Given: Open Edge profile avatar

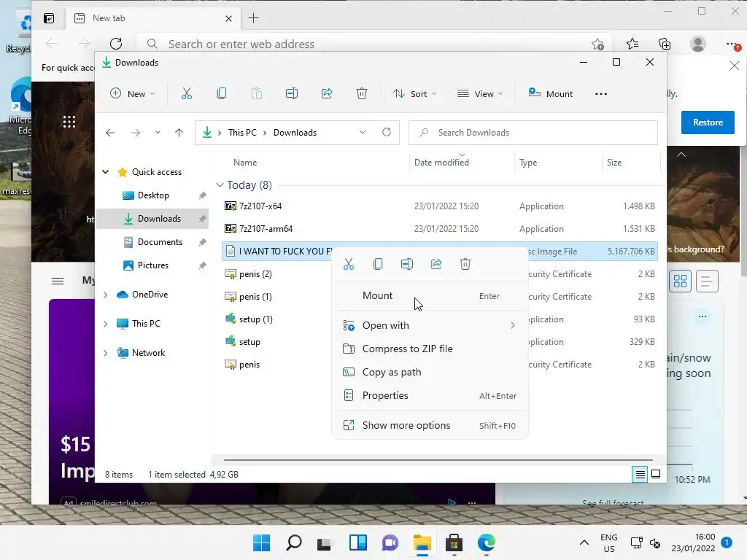Looking at the screenshot, I should tap(698, 44).
